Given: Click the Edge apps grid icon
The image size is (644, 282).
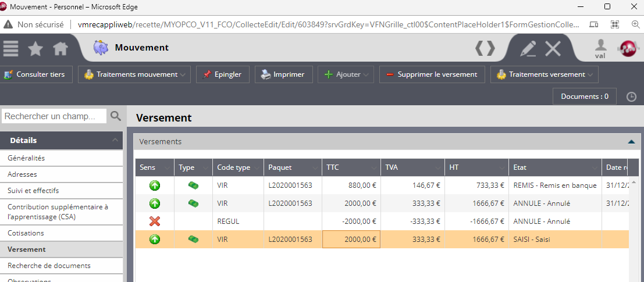Looking at the screenshot, I should click(x=615, y=24).
